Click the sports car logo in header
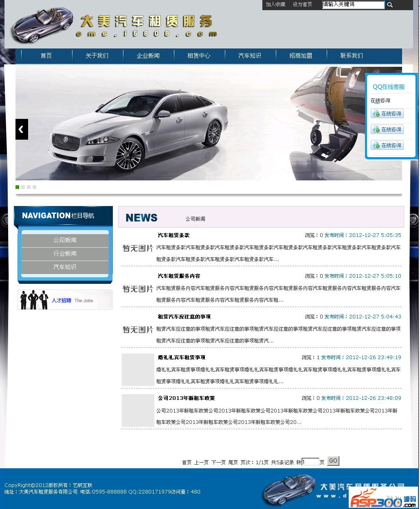 pyautogui.click(x=43, y=26)
